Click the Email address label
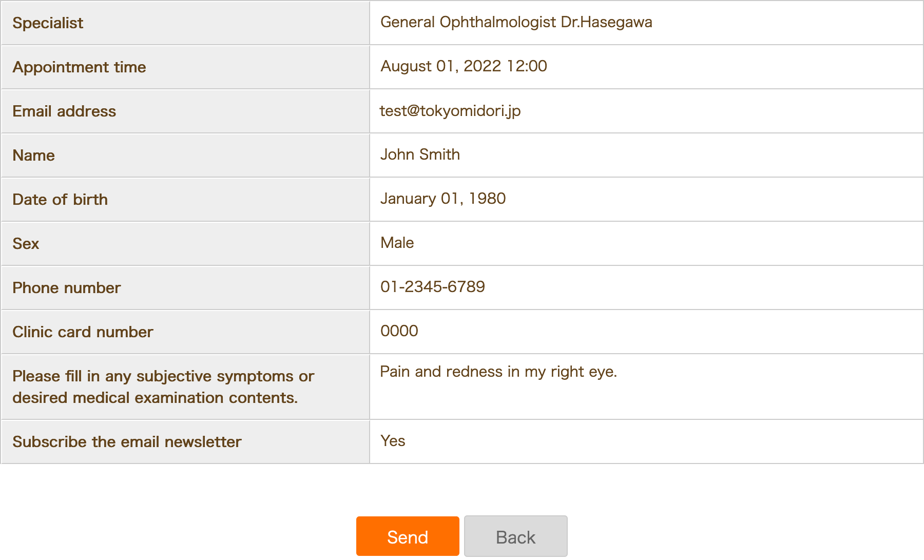 click(64, 111)
